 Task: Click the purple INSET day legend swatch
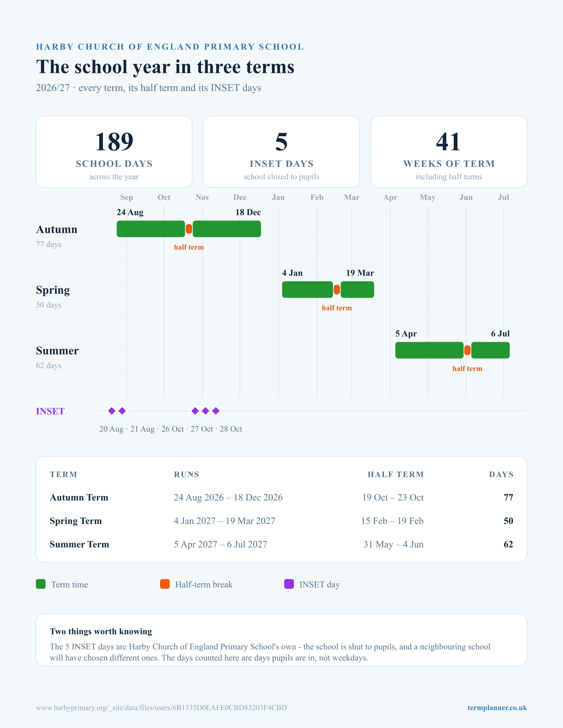click(x=289, y=584)
